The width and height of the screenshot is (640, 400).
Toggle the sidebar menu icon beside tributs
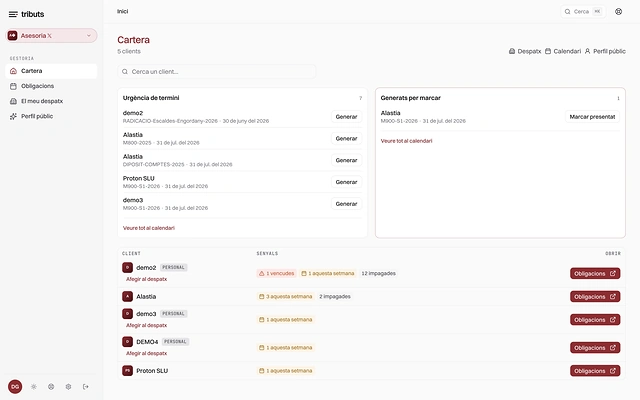tap(13, 14)
